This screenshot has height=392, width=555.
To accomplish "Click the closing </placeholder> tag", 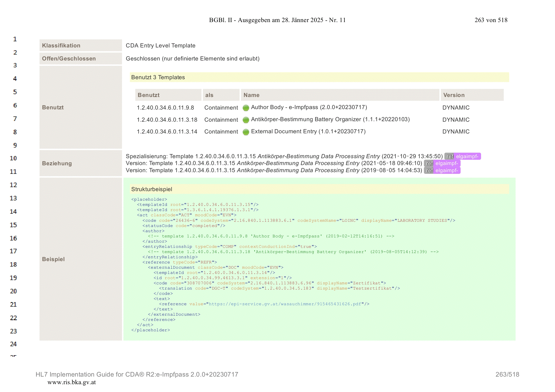I will tap(151, 330).
